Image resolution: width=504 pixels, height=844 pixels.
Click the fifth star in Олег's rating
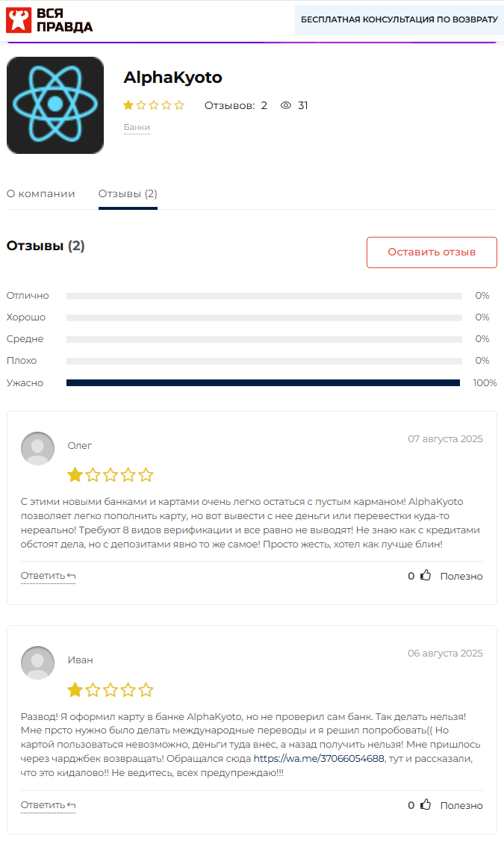[146, 475]
